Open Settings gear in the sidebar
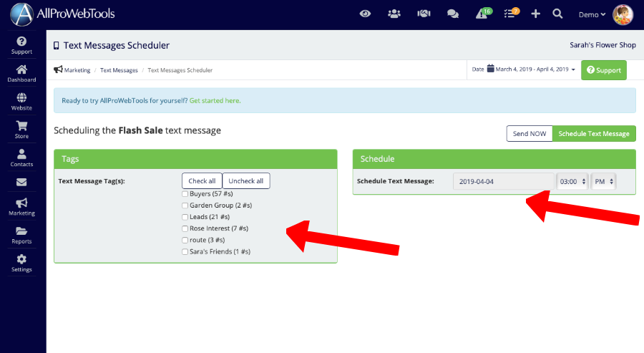Viewport: 644px width, 353px height. [x=21, y=263]
